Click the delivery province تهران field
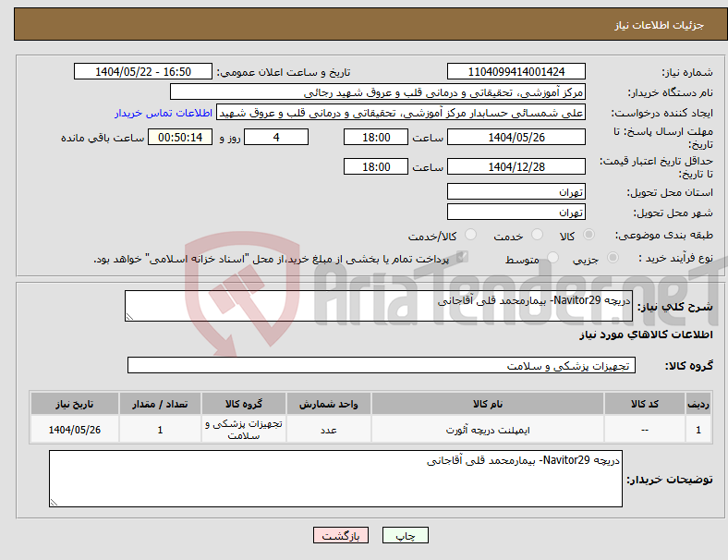728x560 pixels. pos(516,191)
